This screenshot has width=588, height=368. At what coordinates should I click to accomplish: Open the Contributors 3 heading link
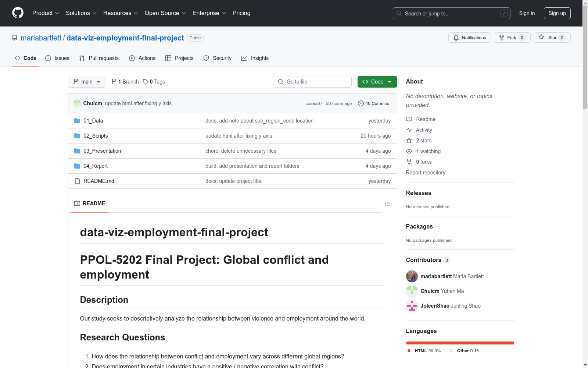pyautogui.click(x=428, y=260)
